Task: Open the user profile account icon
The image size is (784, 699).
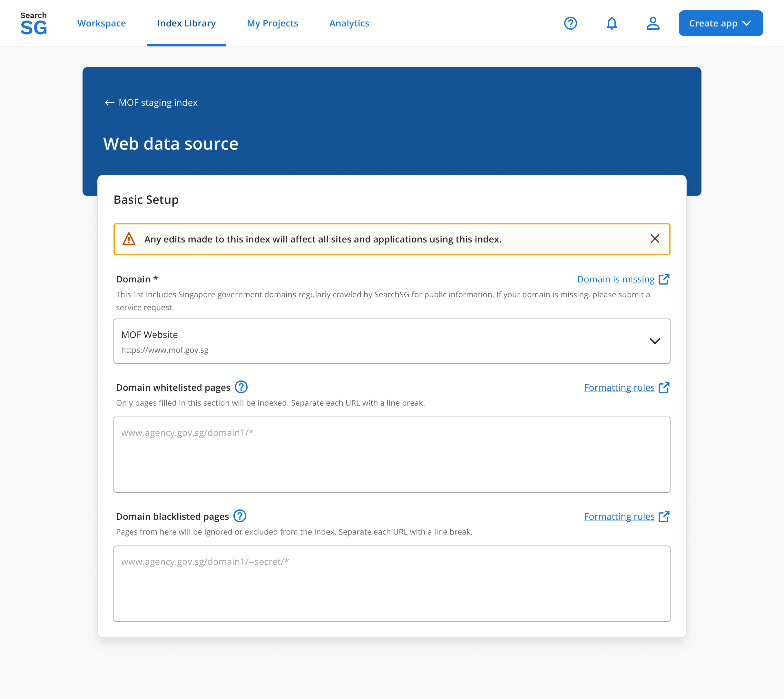Action: click(653, 23)
